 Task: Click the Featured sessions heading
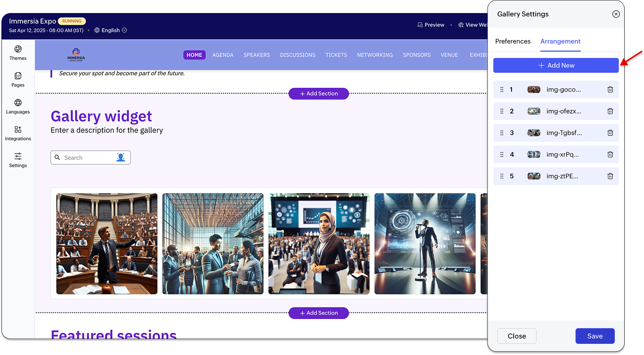coord(114,334)
